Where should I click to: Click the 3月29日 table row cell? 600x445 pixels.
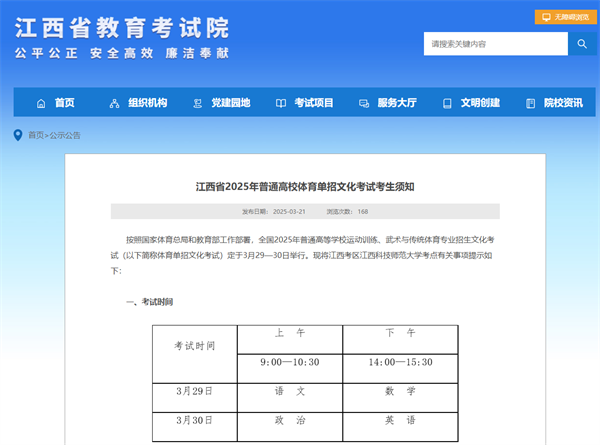195,398
